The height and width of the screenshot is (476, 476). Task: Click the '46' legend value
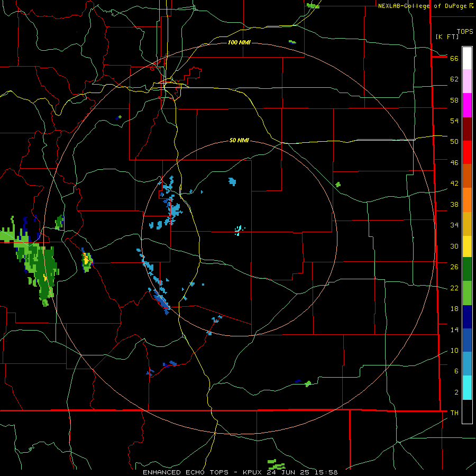pyautogui.click(x=454, y=163)
